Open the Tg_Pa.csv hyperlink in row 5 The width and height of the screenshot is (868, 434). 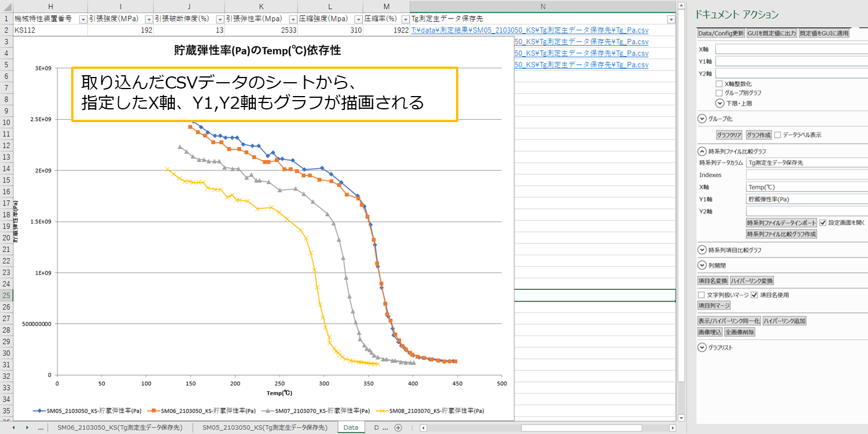(x=581, y=65)
